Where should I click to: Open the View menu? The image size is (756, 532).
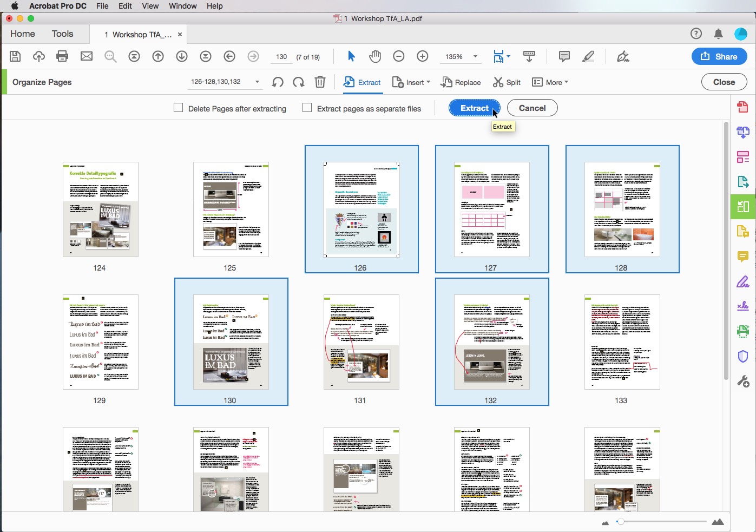(x=150, y=6)
